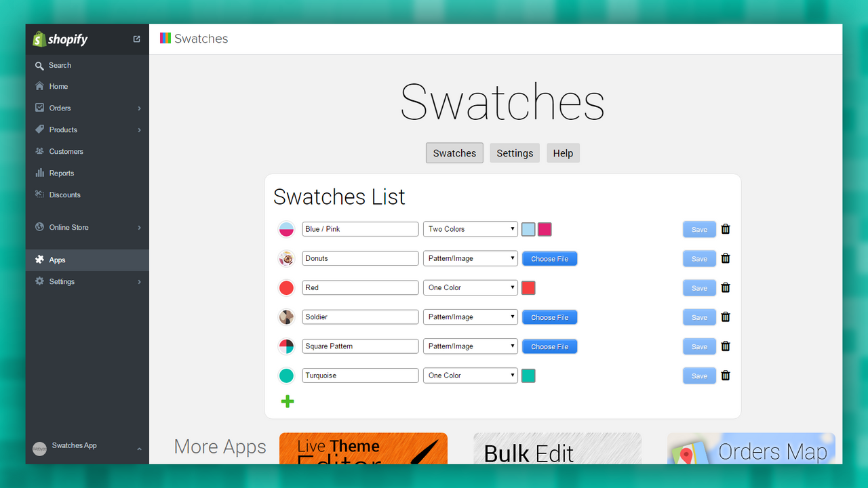The width and height of the screenshot is (868, 488).
Task: Click Choose File for the Soldier swatch
Action: (x=549, y=317)
